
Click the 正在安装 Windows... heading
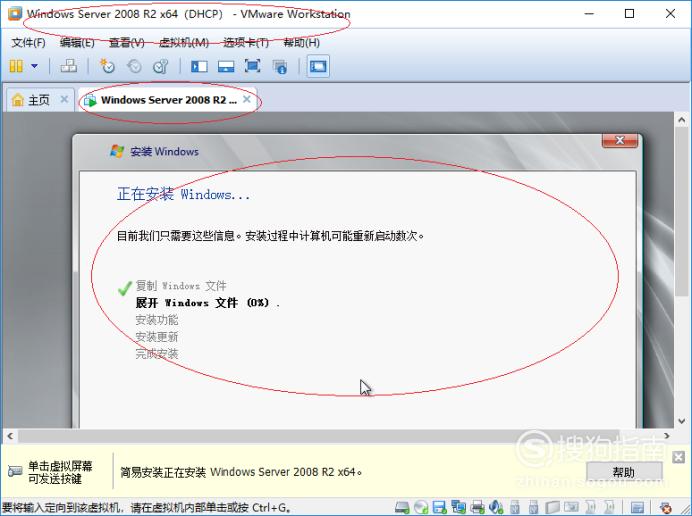click(183, 194)
